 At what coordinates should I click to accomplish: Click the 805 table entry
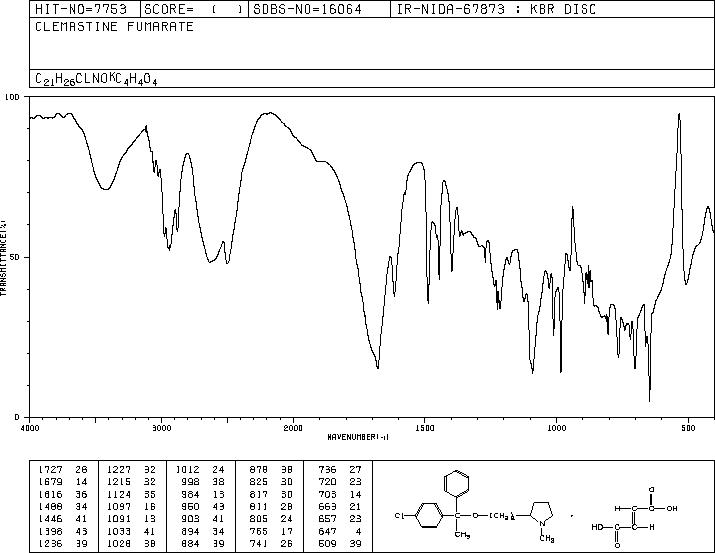click(271, 519)
